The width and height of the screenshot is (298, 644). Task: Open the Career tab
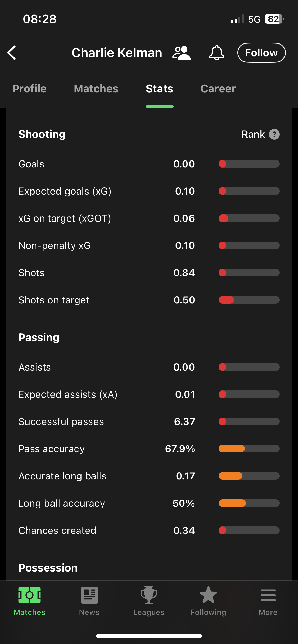(x=218, y=89)
